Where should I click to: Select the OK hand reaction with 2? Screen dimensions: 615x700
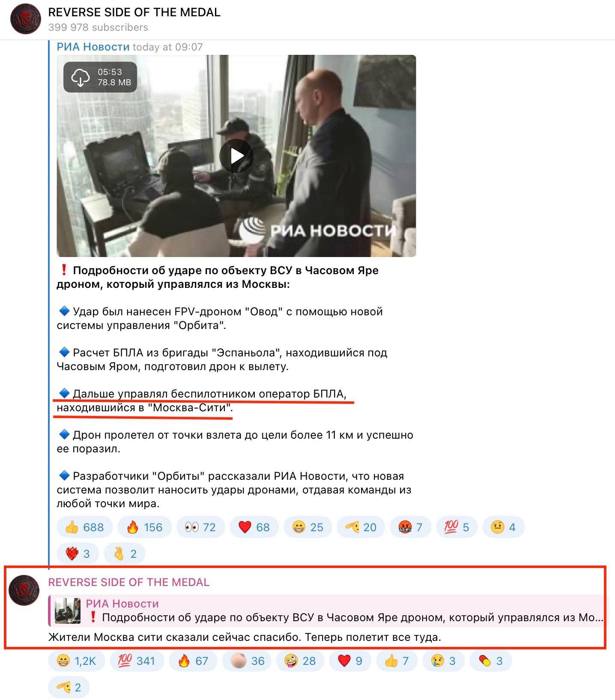[x=125, y=553]
